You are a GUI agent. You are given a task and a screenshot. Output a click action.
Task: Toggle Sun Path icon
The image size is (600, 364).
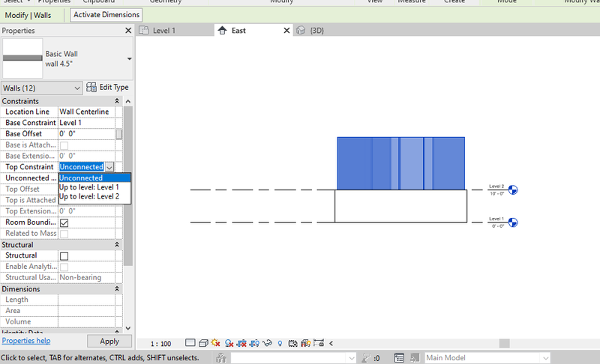click(x=216, y=343)
